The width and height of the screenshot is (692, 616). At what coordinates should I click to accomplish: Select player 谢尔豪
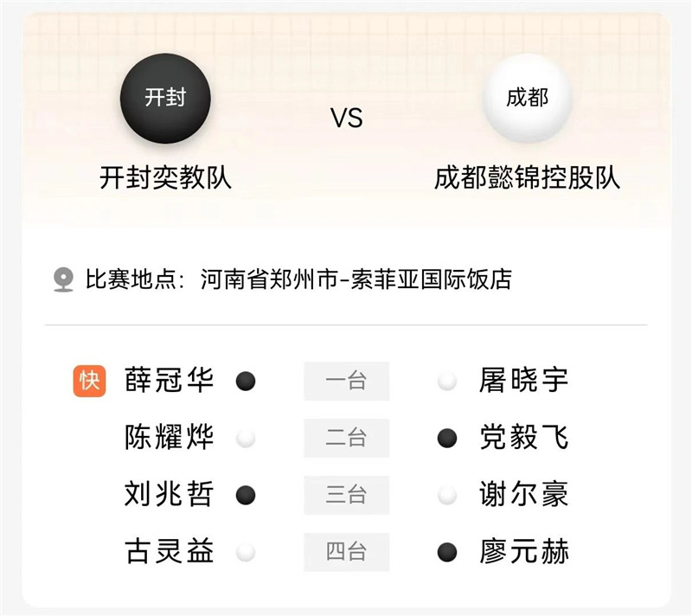click(x=524, y=495)
